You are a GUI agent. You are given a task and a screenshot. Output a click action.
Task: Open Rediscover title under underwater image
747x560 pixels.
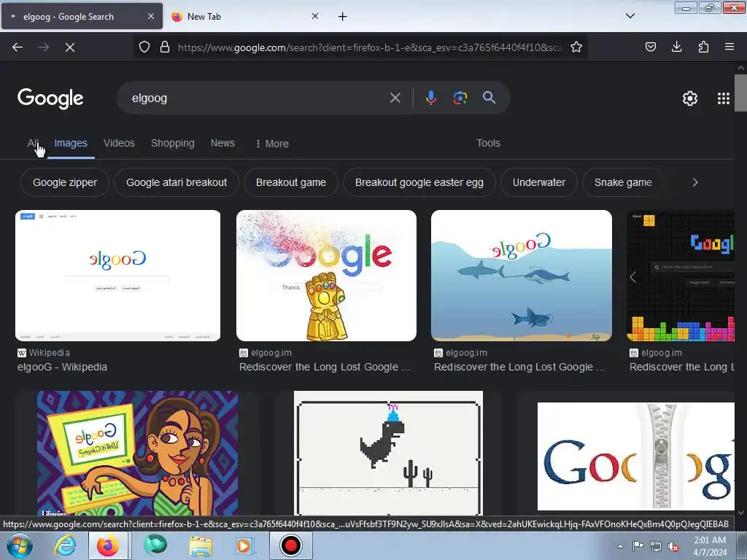[519, 367]
